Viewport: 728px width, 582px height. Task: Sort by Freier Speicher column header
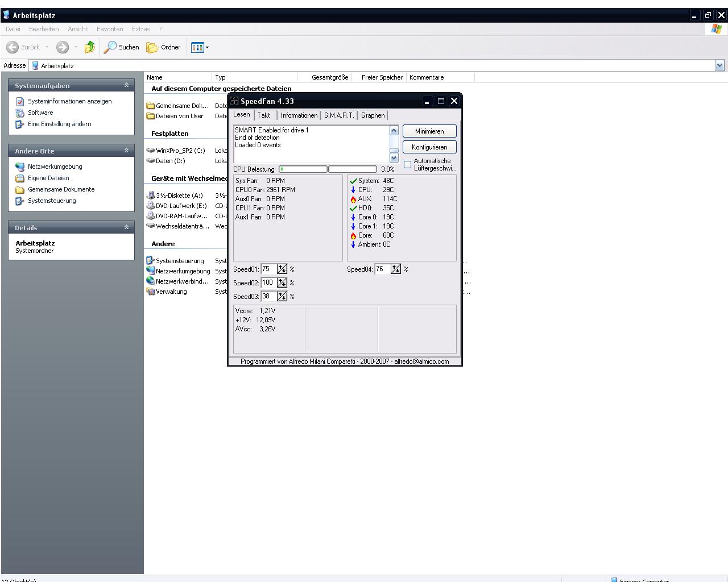click(379, 77)
